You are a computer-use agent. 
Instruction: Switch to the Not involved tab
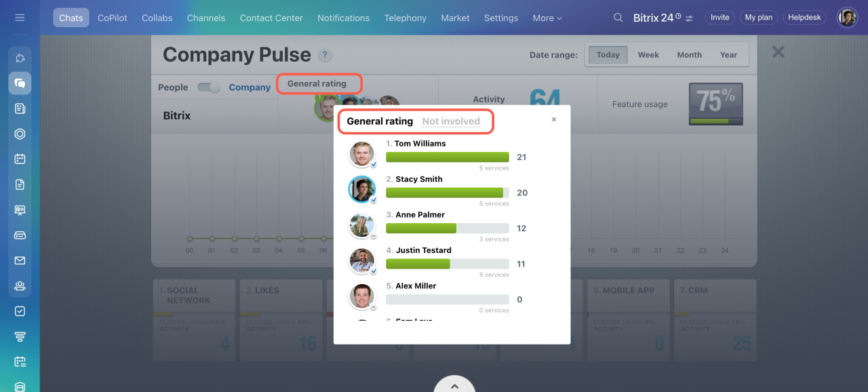coord(451,121)
